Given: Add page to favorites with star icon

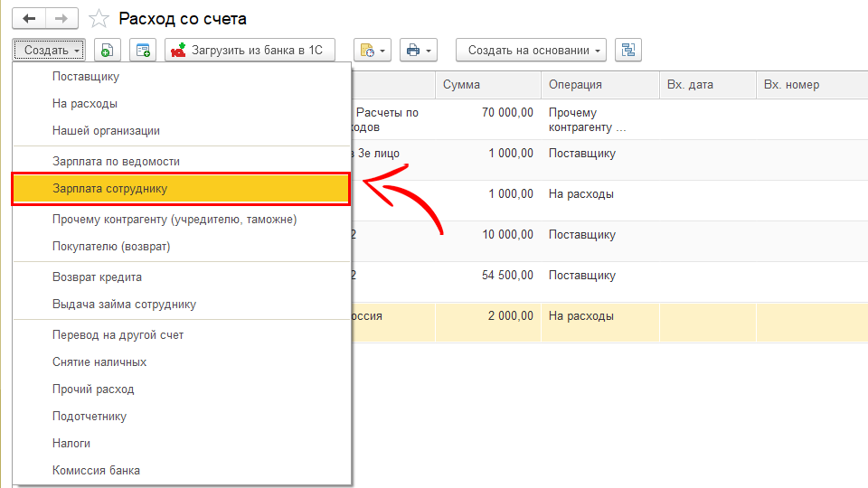Looking at the screenshot, I should tap(99, 19).
